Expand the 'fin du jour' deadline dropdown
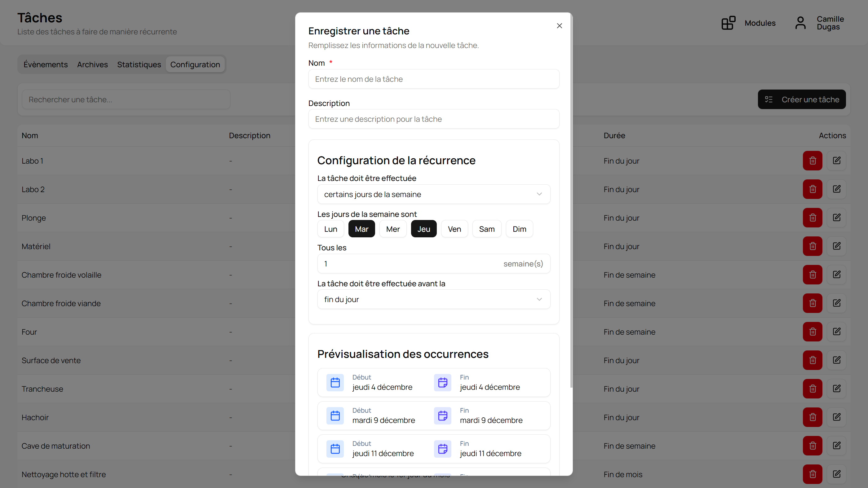Screen dimensions: 868x488 434,299
